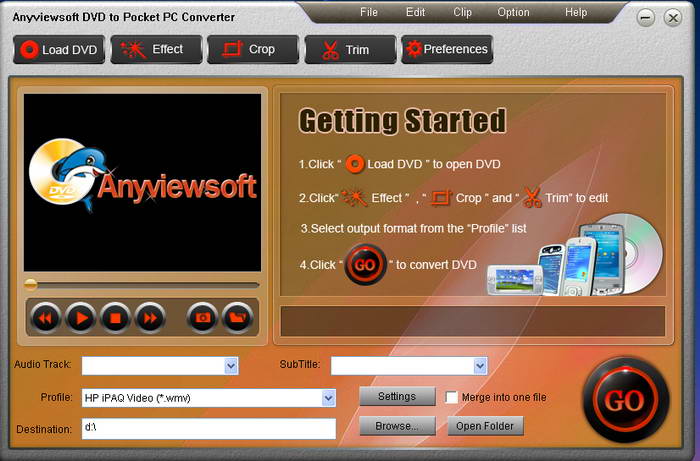This screenshot has width=700, height=461.
Task: Open the Edit menu
Action: 415,12
